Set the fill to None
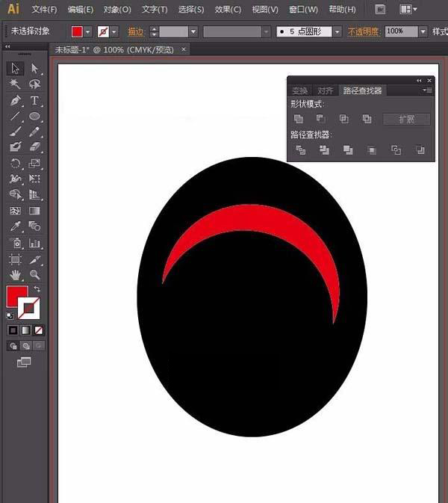The height and width of the screenshot is (503, 448). (39, 330)
